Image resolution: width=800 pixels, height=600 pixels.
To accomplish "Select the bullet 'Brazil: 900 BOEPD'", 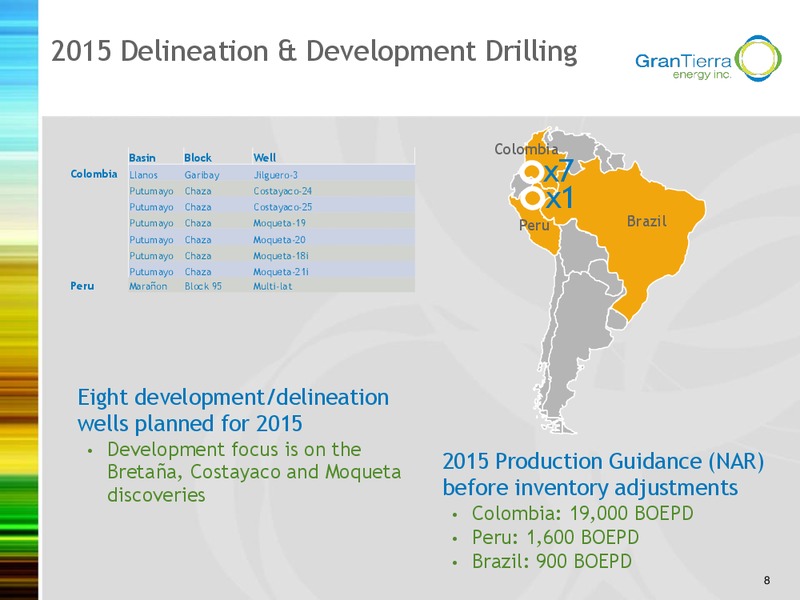I will [552, 561].
